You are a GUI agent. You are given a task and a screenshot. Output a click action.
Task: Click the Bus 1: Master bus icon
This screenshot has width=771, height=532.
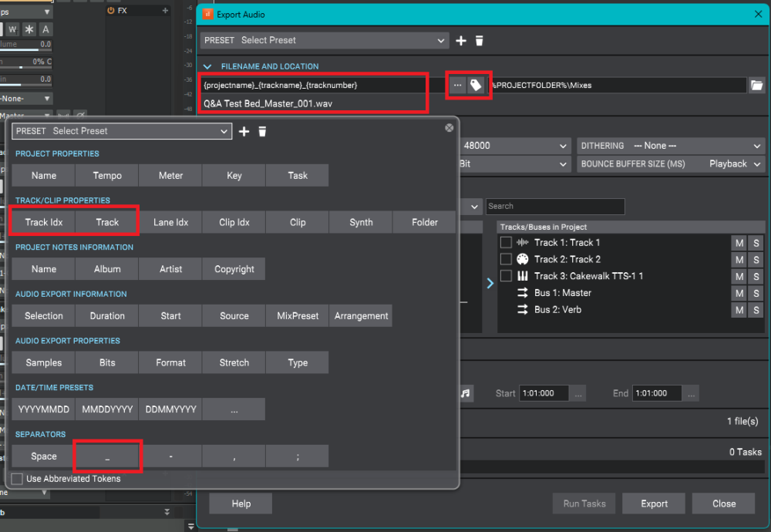(x=523, y=292)
